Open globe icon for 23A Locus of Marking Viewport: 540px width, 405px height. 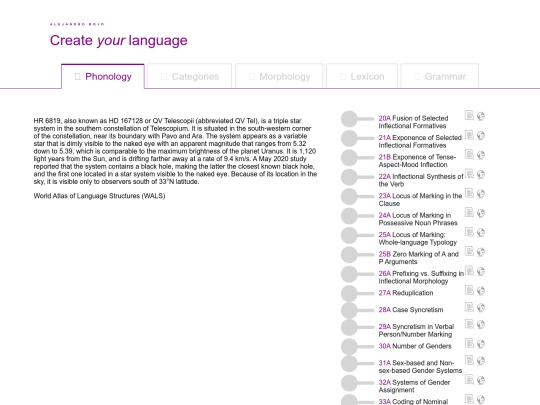tap(481, 194)
